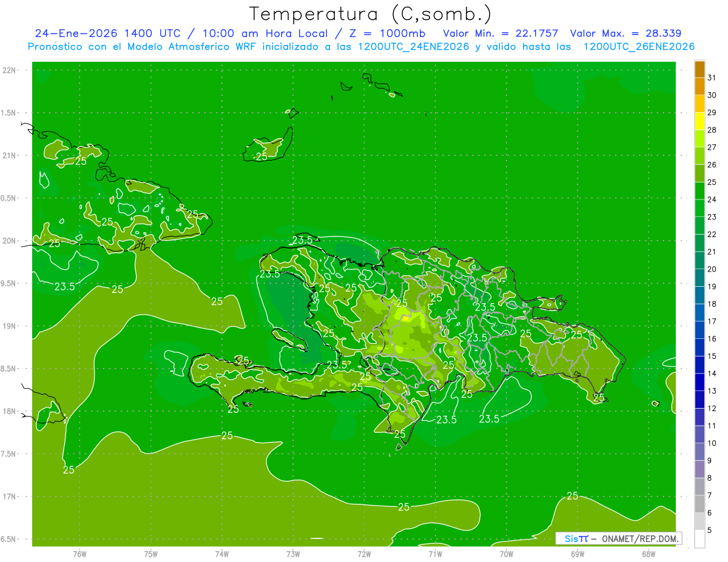
Task: Click the valid-until time "1200UTC_26ENE2026"
Action: pyautogui.click(x=639, y=47)
